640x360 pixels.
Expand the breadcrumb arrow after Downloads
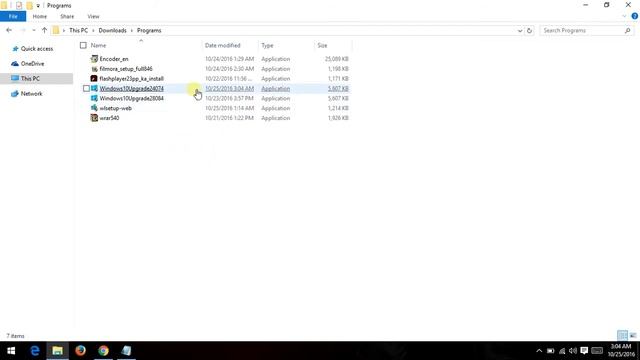[131, 31]
